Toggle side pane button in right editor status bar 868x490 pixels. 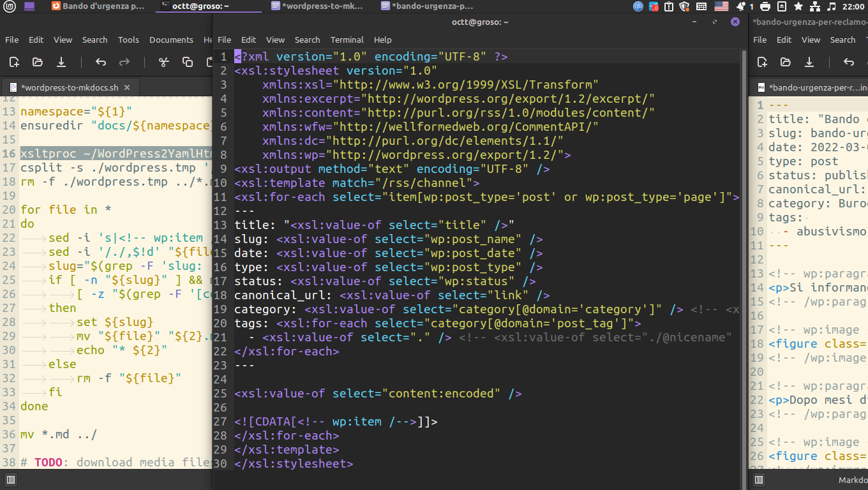pos(758,480)
